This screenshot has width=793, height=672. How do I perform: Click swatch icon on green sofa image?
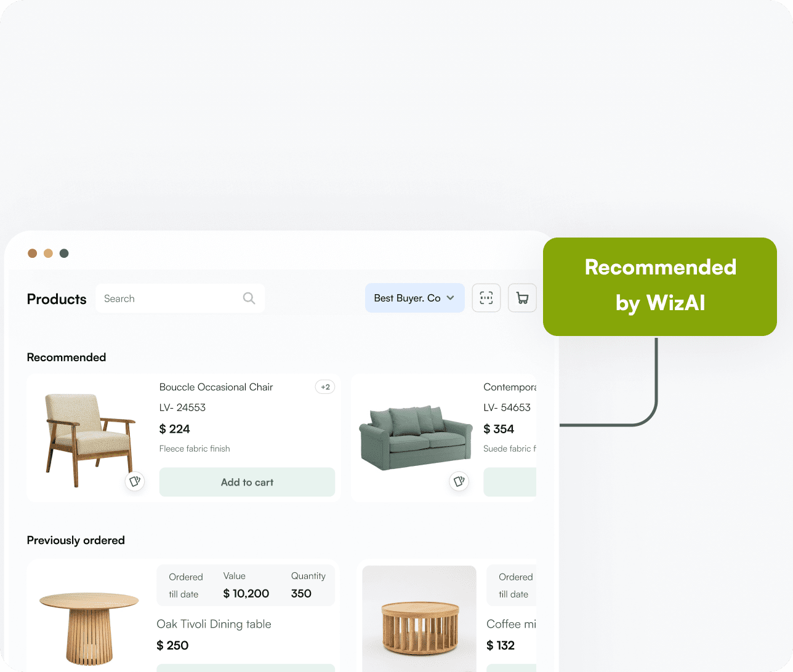tap(459, 481)
